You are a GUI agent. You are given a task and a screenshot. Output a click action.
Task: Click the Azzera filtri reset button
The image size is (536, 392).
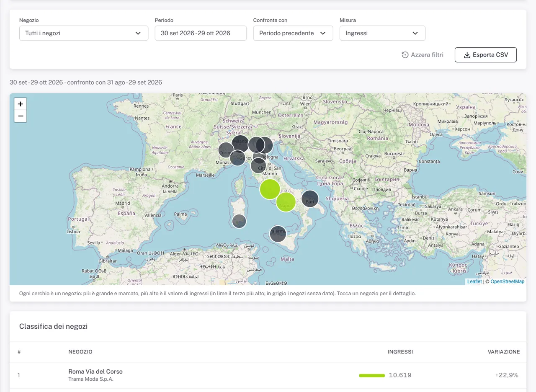[x=422, y=55]
